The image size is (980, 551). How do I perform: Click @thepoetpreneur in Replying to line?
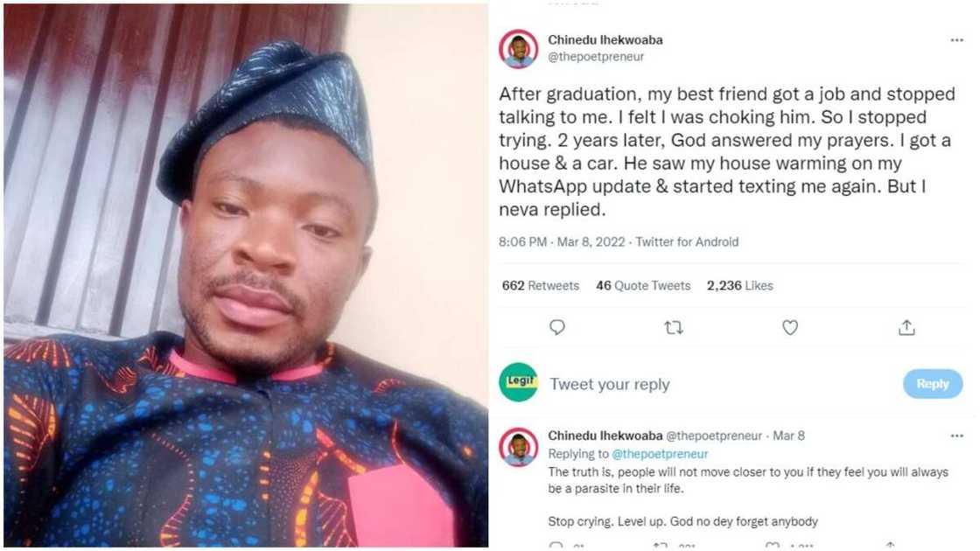(x=660, y=454)
